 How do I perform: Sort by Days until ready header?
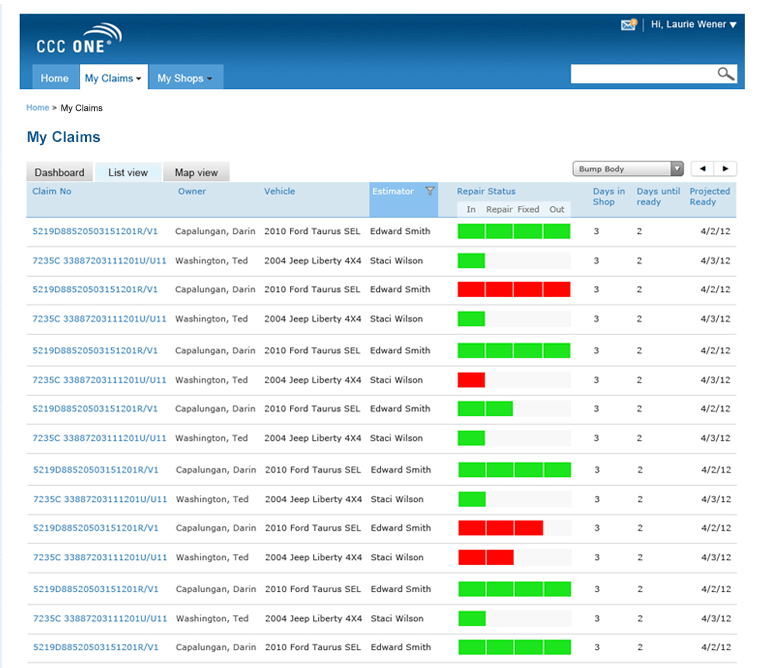(x=658, y=196)
